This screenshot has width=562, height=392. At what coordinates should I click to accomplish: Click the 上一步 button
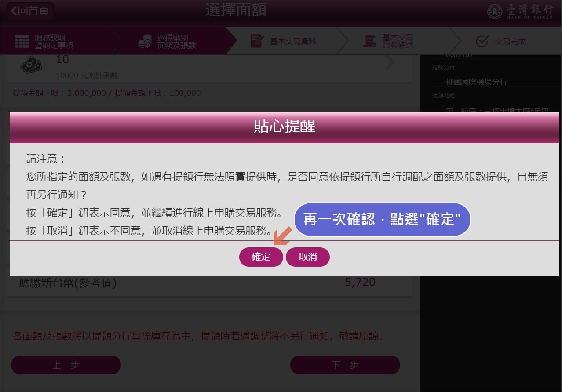coord(66,365)
